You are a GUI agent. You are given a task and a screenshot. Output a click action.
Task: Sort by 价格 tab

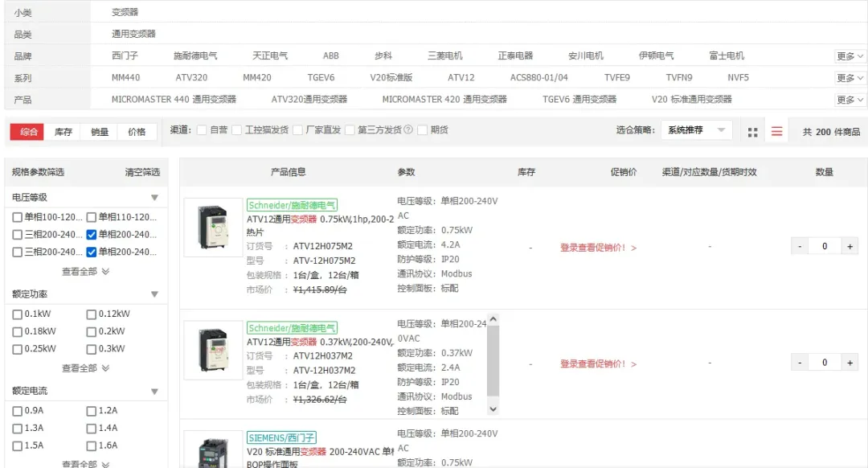(x=137, y=132)
